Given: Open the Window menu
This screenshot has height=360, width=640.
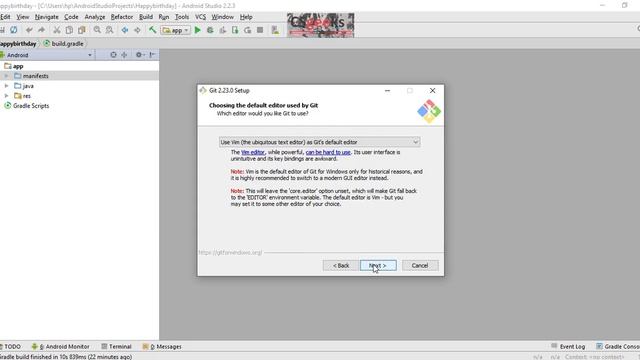Looking at the screenshot, I should point(222,17).
